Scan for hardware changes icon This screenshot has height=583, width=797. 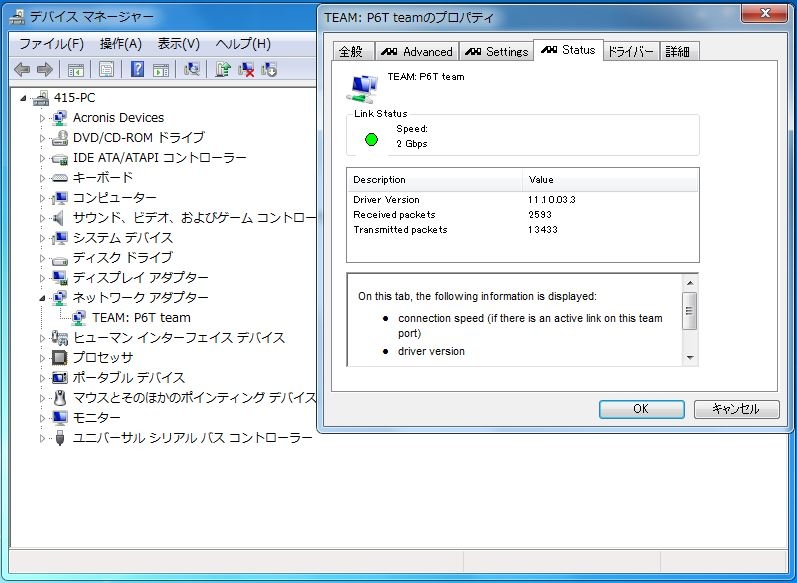pyautogui.click(x=192, y=69)
